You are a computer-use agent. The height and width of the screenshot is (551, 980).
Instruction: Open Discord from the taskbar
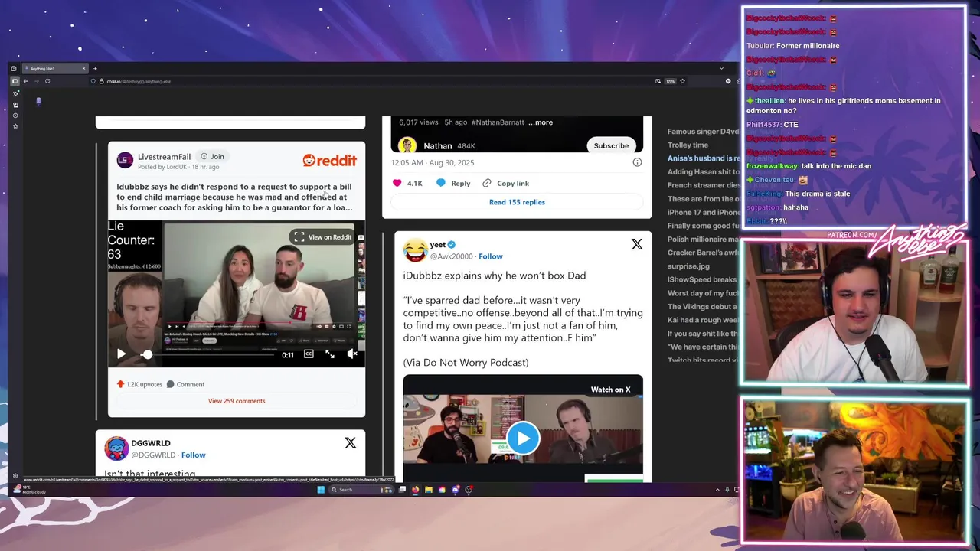(x=456, y=490)
